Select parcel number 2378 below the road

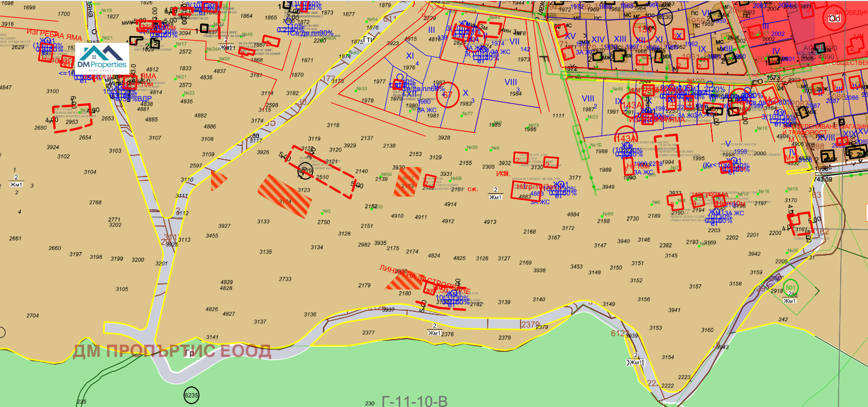[x=504, y=338]
